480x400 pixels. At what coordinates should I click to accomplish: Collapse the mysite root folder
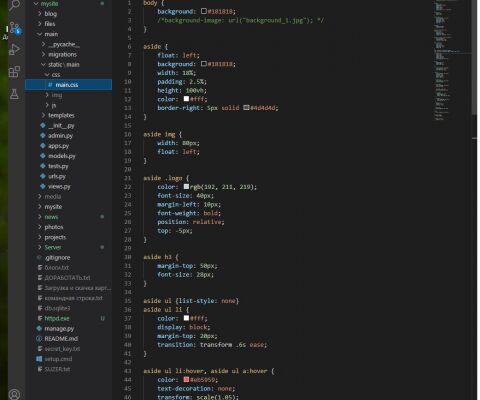point(36,4)
